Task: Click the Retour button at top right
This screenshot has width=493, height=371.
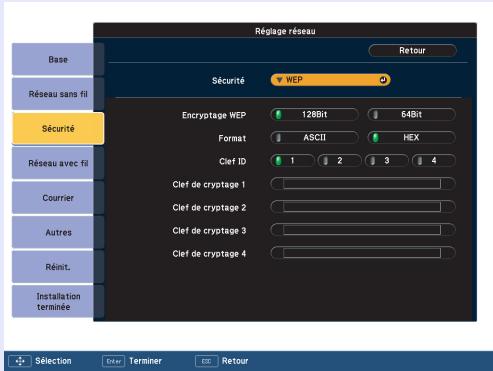Action: [413, 51]
